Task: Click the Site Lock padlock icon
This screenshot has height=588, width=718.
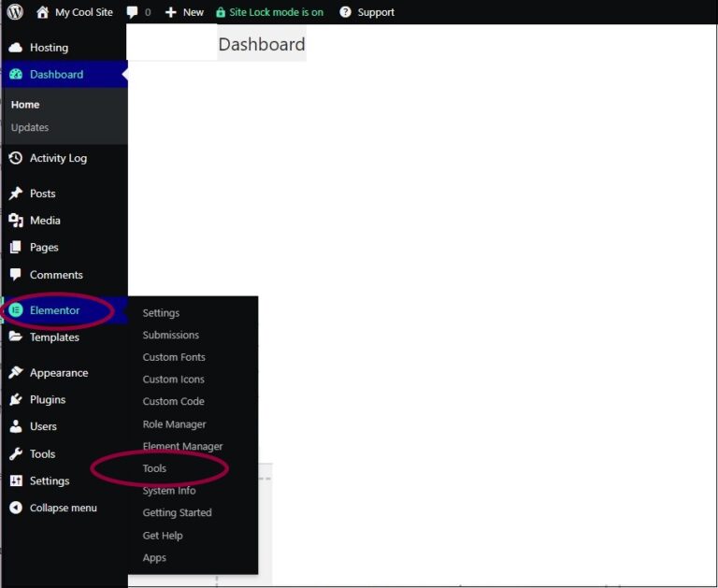Action: 221,12
